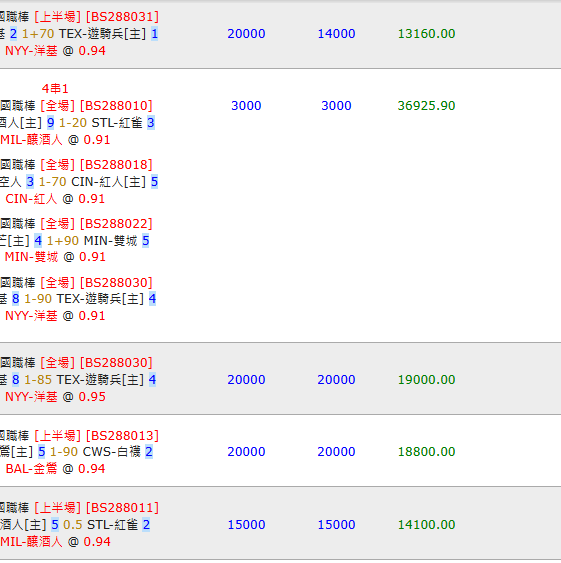Select game code BS288011
561x563 pixels.
[122, 508]
